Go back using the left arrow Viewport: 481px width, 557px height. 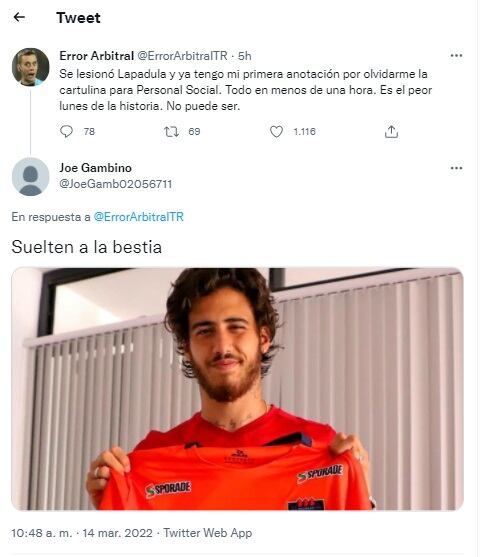click(x=19, y=17)
